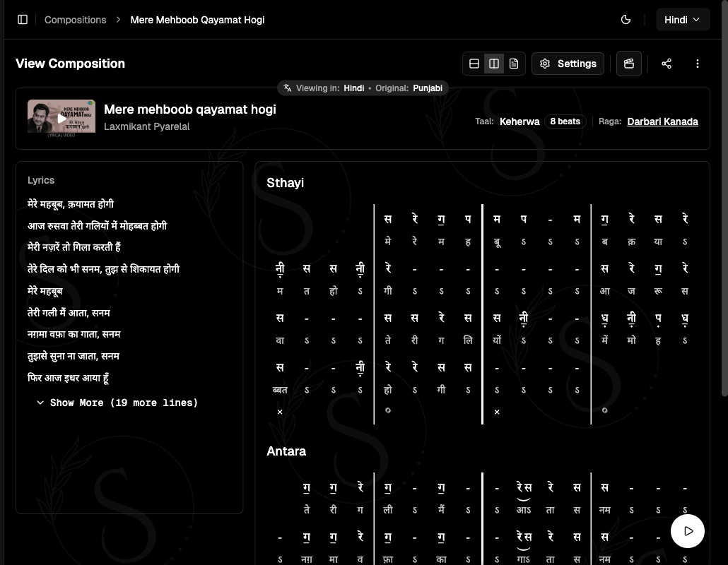Open the Settings panel

568,63
